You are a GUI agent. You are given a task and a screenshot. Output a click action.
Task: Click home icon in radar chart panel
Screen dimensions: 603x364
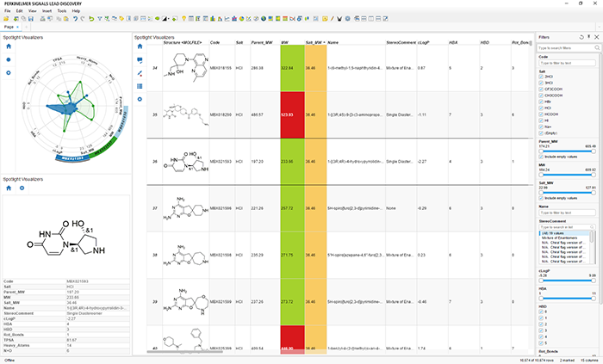click(x=9, y=46)
